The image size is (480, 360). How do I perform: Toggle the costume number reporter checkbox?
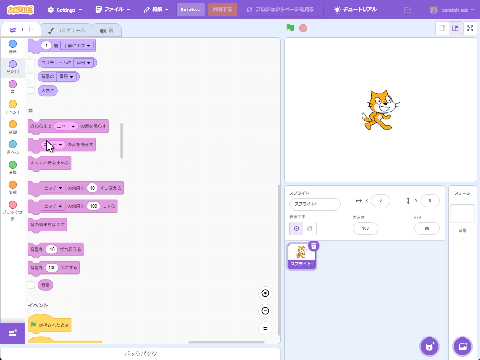click(31, 63)
